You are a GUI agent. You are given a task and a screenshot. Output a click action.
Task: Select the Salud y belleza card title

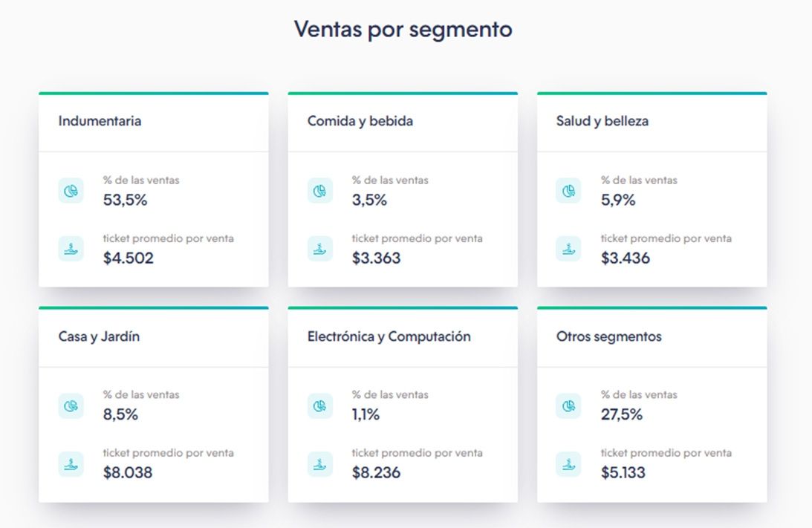(x=602, y=121)
